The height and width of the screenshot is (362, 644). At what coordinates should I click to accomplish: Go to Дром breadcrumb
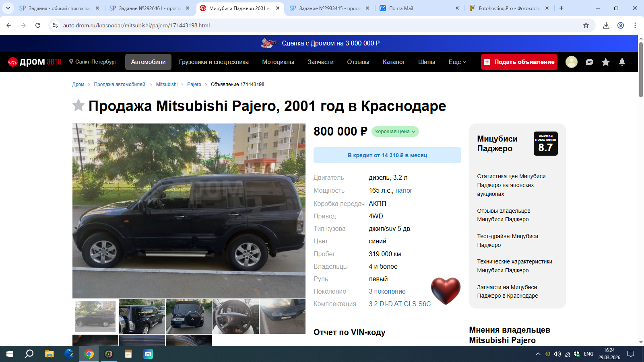[78, 84]
